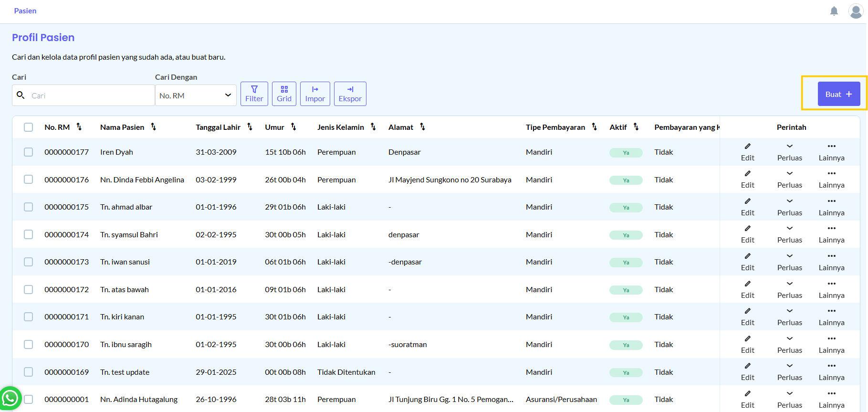The image size is (868, 412).
Task: Open Lainnya menu for Tn. iwan sanusi
Action: [x=832, y=262]
